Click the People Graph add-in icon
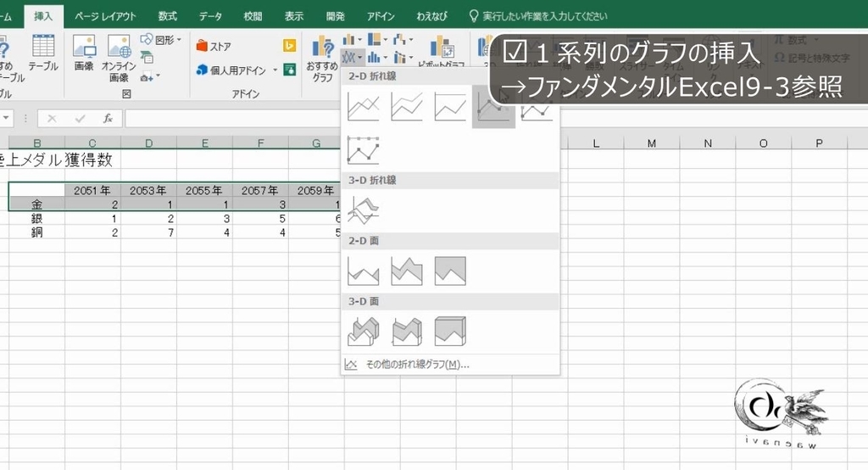868x470 pixels. (x=289, y=70)
